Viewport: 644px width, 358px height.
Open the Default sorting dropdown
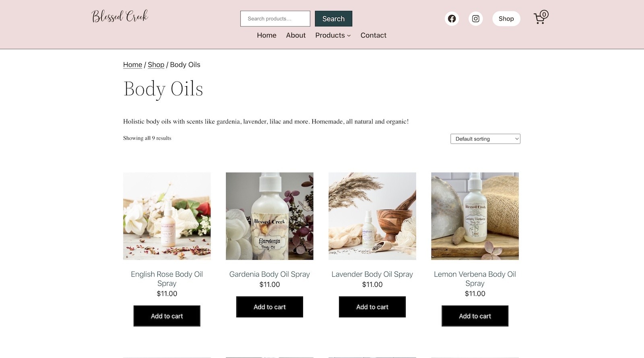[x=485, y=139]
